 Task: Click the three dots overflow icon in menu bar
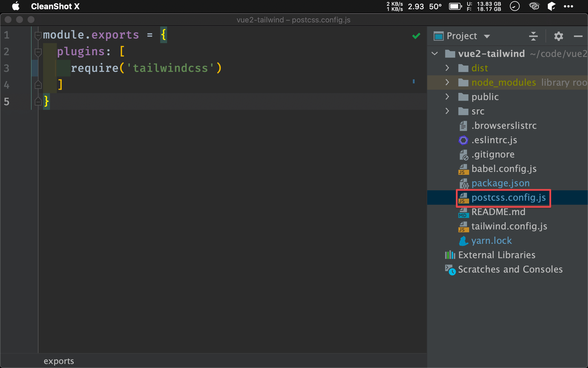click(568, 6)
